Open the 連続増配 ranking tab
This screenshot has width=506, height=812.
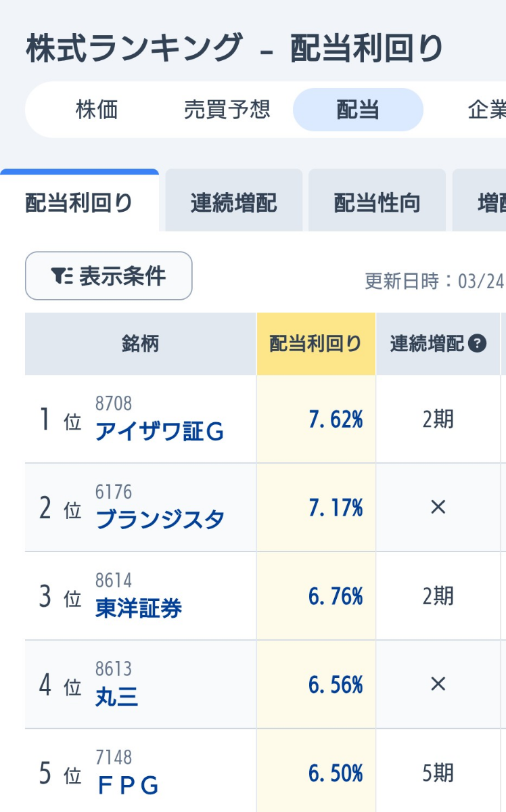coord(233,202)
